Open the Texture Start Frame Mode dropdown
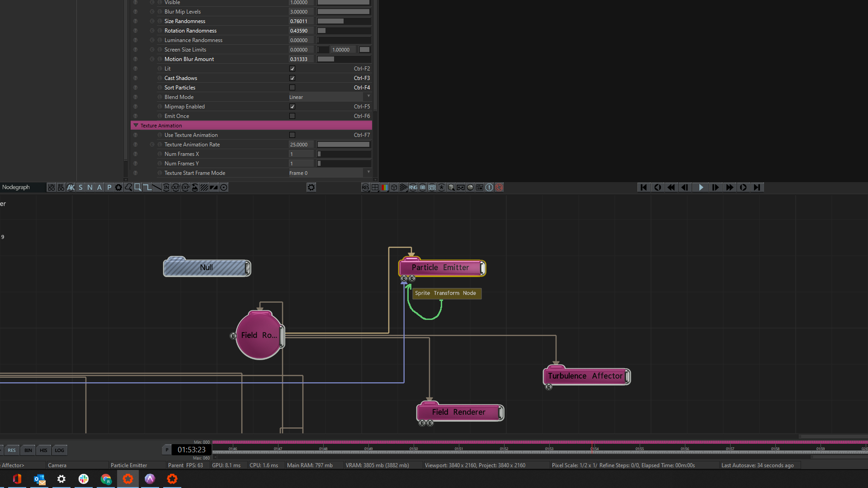 click(x=330, y=173)
